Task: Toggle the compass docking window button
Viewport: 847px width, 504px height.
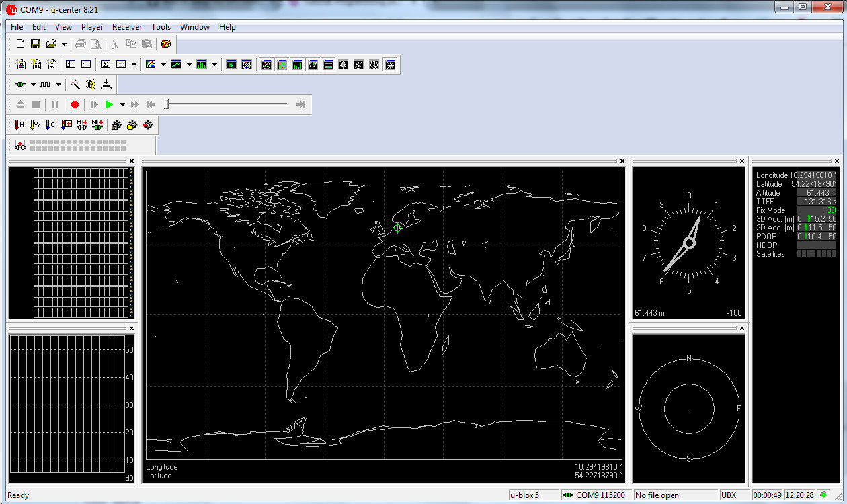Action: click(x=344, y=65)
